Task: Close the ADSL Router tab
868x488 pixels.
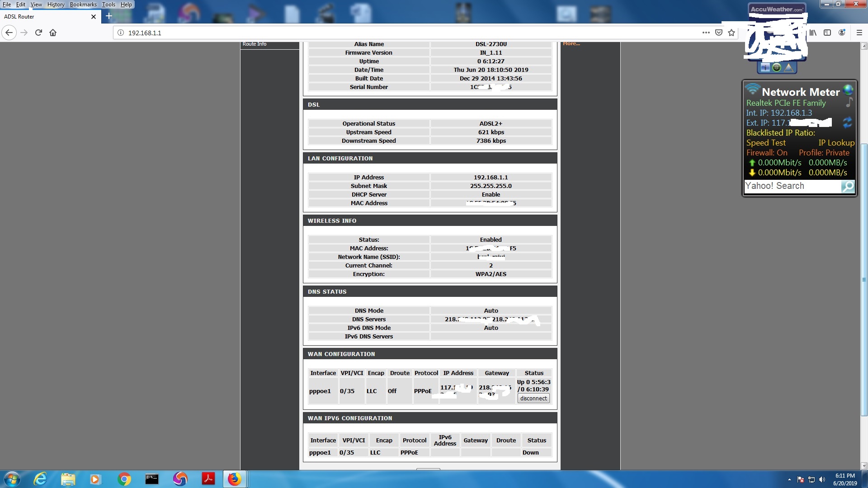Action: 94,17
